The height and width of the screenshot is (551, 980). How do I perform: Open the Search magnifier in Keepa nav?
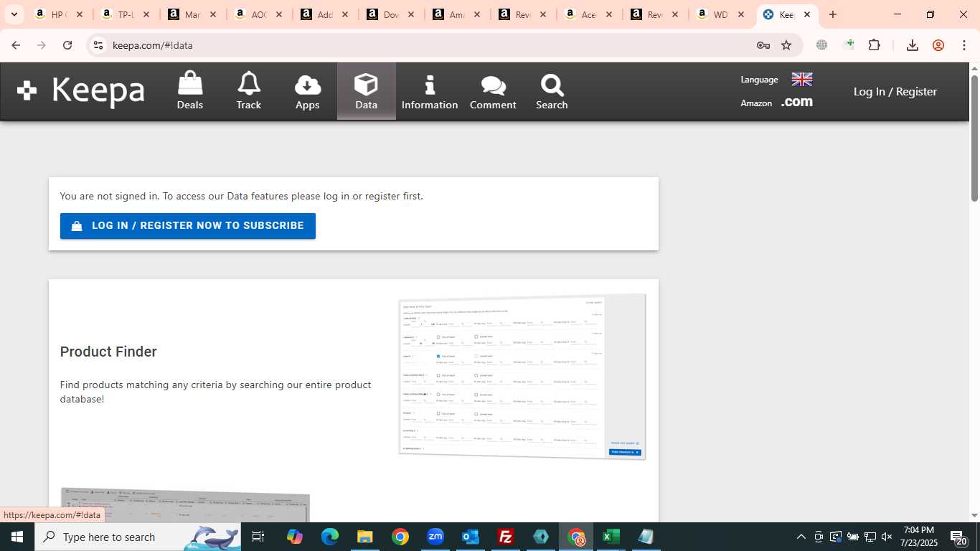point(552,91)
